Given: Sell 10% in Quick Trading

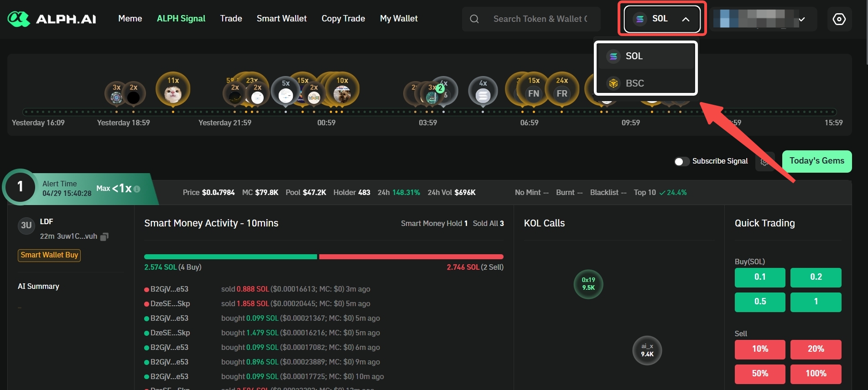Looking at the screenshot, I should point(760,349).
